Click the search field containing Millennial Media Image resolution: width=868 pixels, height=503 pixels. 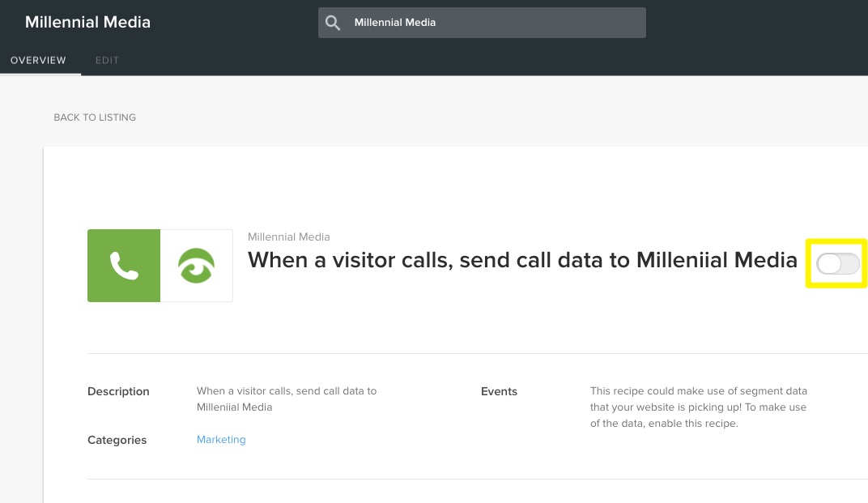pos(482,23)
